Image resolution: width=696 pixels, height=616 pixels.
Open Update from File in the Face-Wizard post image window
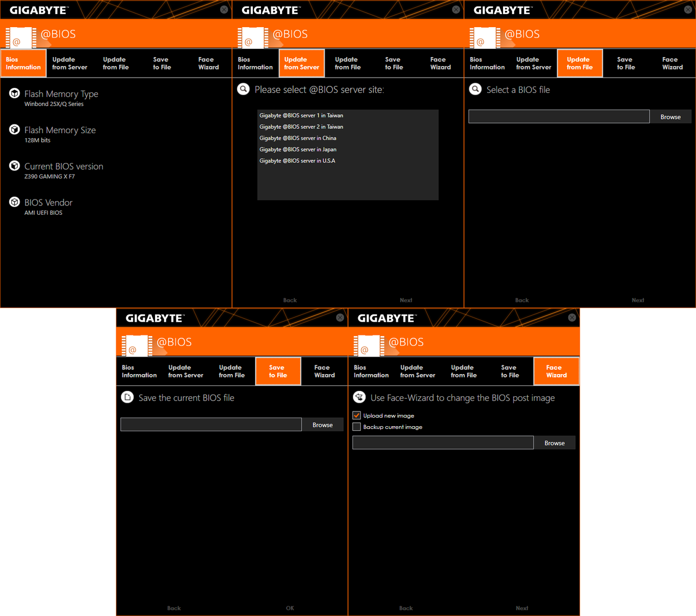[464, 371]
